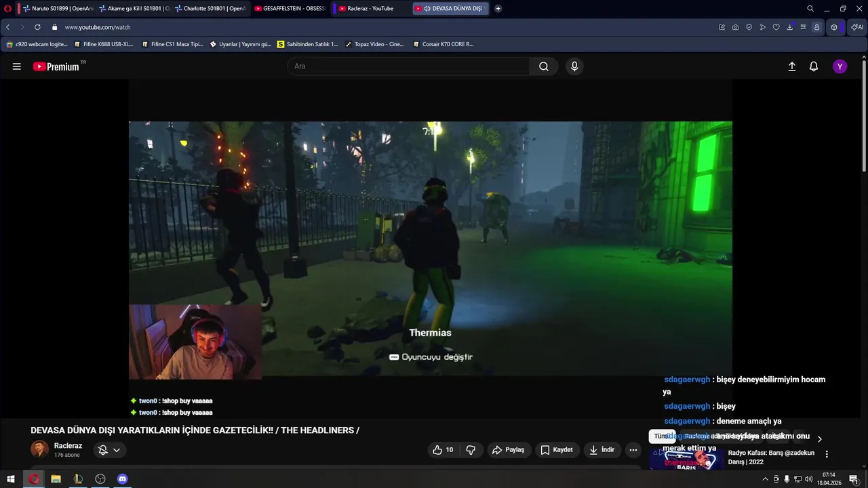Open the YouTube guide hamburger menu
This screenshot has width=868, height=488.
(x=17, y=66)
